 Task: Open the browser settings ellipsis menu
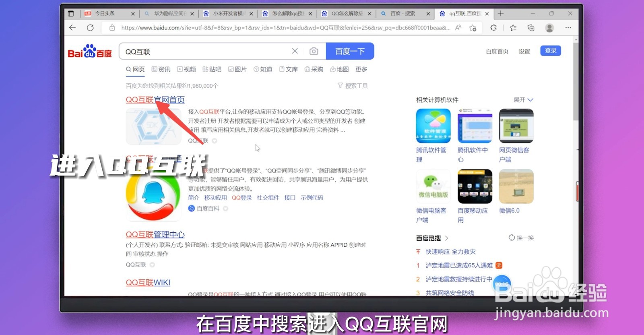[x=568, y=28]
